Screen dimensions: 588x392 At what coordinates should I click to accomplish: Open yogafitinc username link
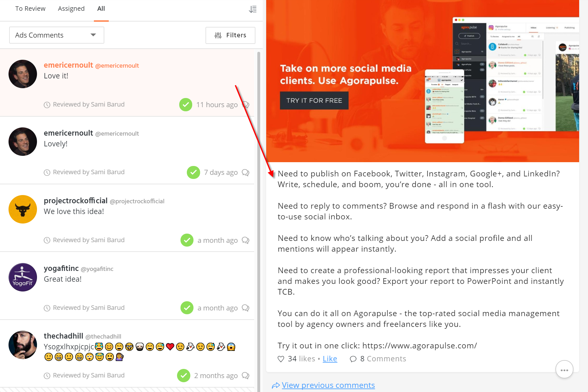click(x=61, y=268)
